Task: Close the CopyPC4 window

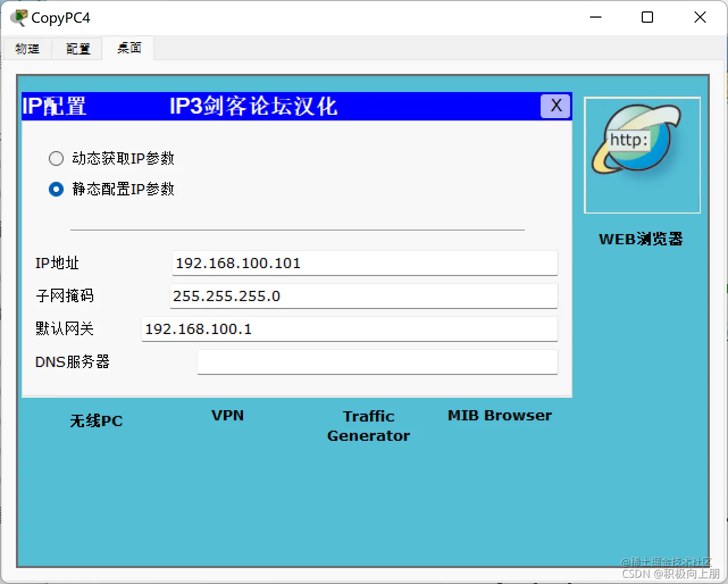Action: click(700, 18)
